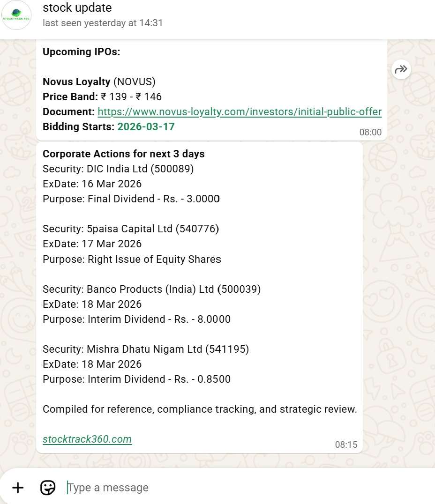Visit the stocktrack360.com link
Viewport: 435px width, 504px height.
tap(87, 439)
